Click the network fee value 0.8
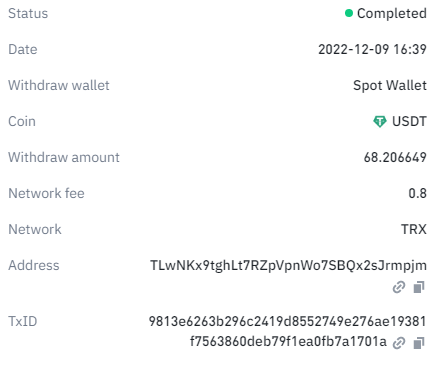444x372 pixels. 418,193
